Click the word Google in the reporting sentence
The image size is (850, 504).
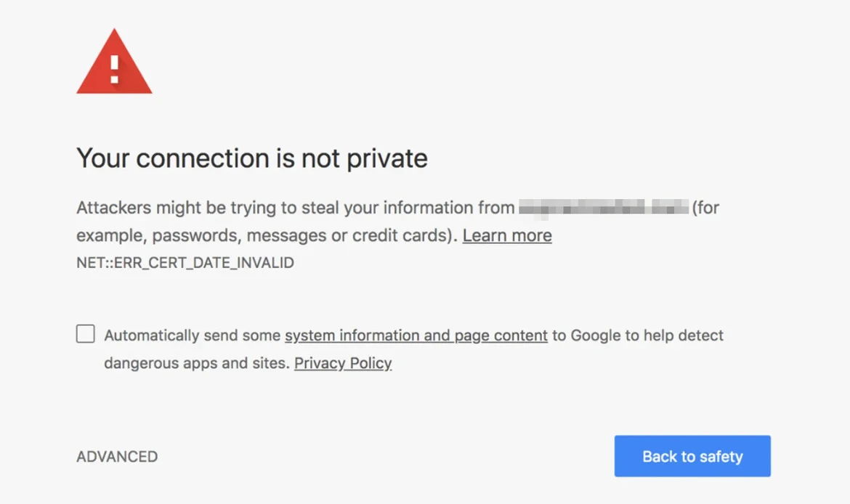pos(595,336)
